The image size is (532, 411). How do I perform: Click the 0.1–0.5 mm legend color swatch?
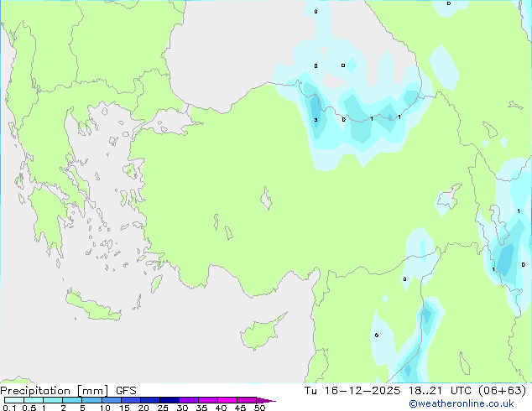14,400
